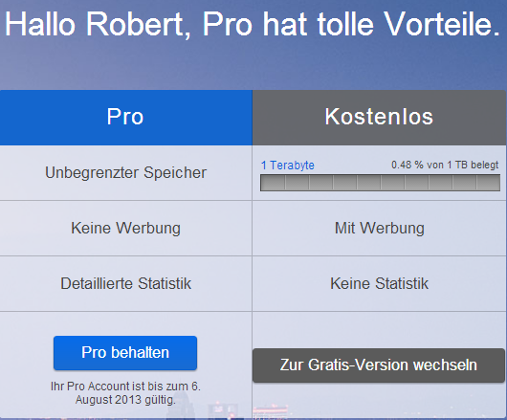507x420 pixels.
Task: Open the 1 Terabyte link
Action: 288,166
